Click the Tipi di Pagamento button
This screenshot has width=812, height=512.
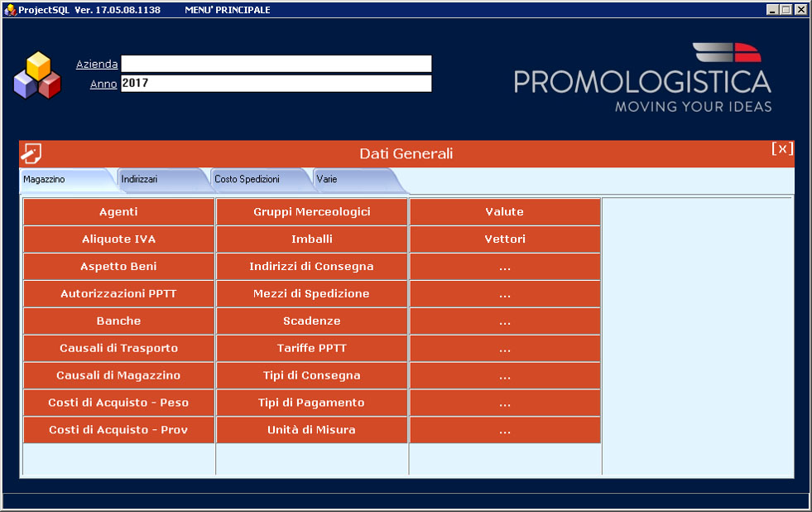tap(311, 403)
